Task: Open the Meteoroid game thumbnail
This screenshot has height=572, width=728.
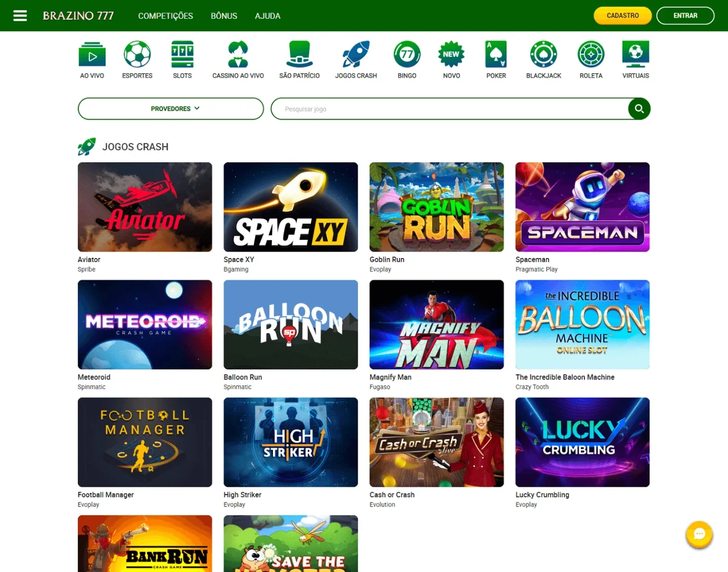Action: coord(145,324)
